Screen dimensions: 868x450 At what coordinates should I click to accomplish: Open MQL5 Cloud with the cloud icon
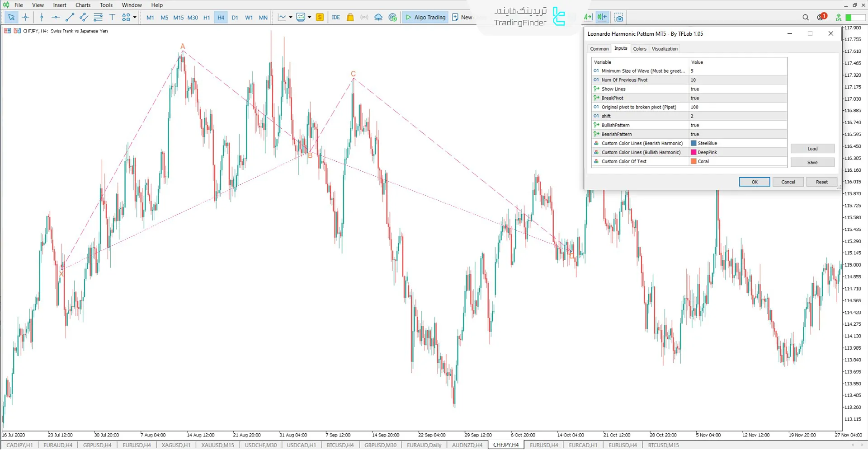point(378,17)
